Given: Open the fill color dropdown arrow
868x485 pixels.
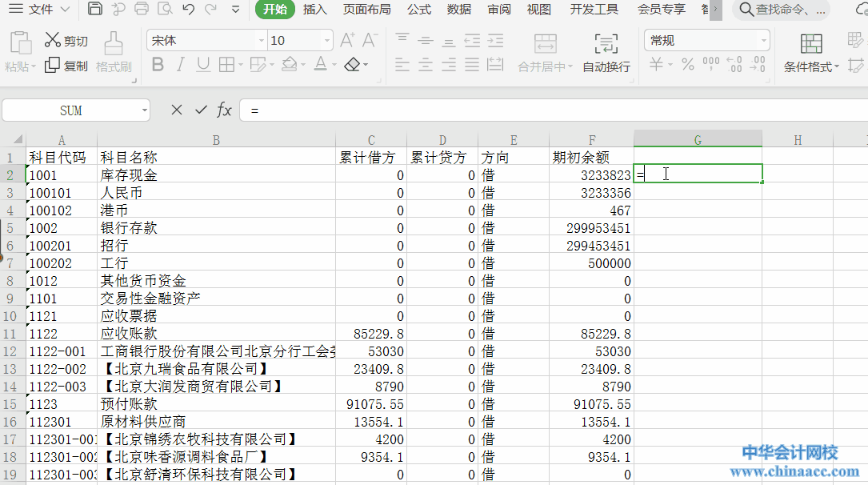Looking at the screenshot, I should point(303,66).
